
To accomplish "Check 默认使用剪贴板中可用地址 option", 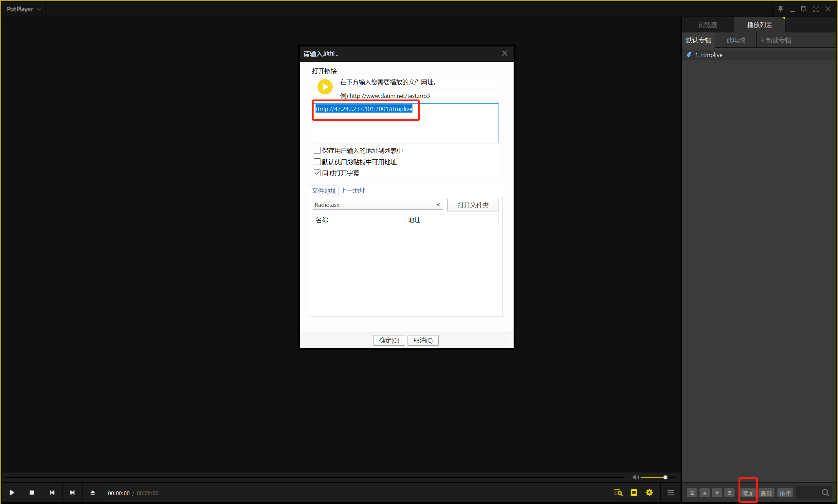I will click(317, 162).
